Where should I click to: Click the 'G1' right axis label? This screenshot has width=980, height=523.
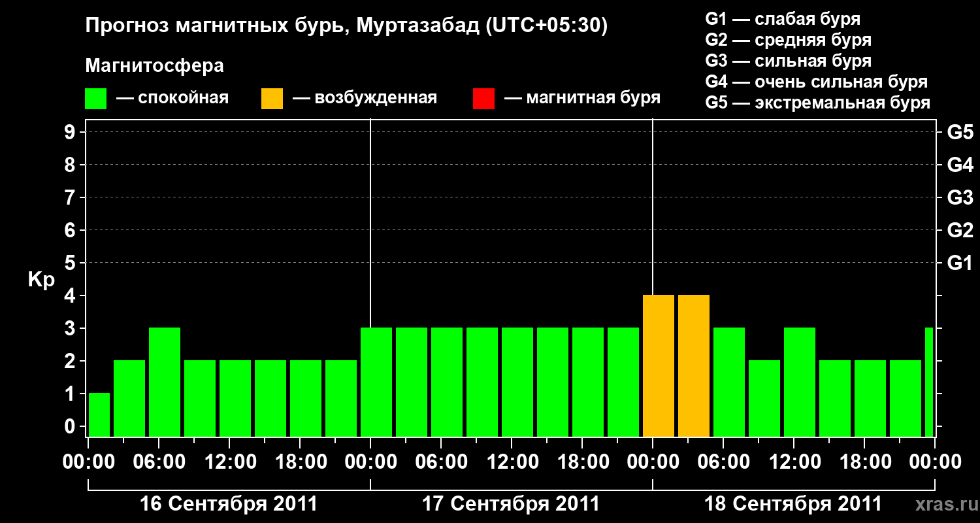point(960,263)
